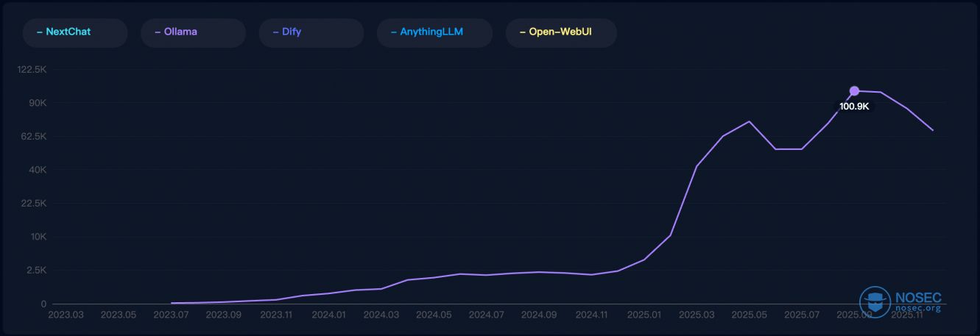
Task: Select the 2025.03 x-axis date label
Action: (697, 315)
